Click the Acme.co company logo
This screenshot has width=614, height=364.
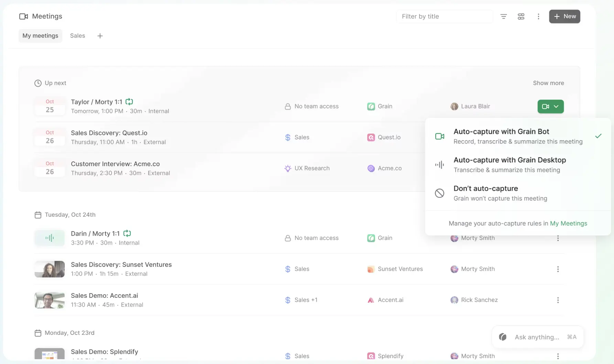pos(371,168)
